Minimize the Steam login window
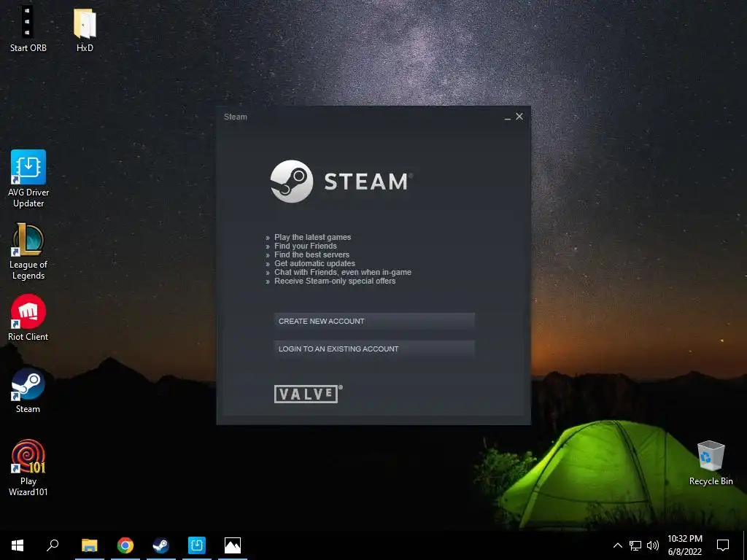The height and width of the screenshot is (560, 747). [x=508, y=117]
